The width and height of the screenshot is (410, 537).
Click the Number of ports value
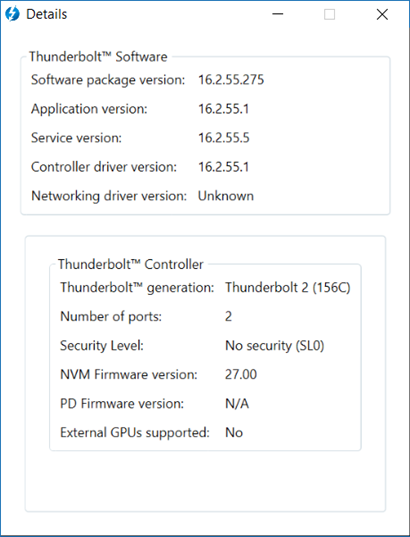coord(228,316)
